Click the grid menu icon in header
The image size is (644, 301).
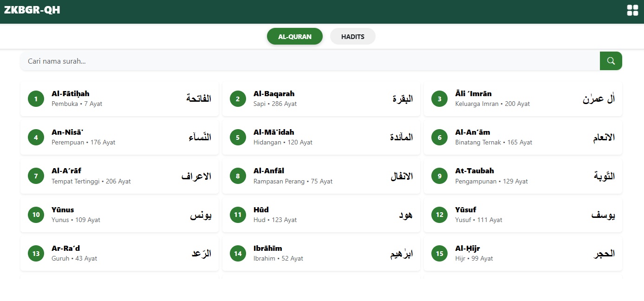point(632,10)
